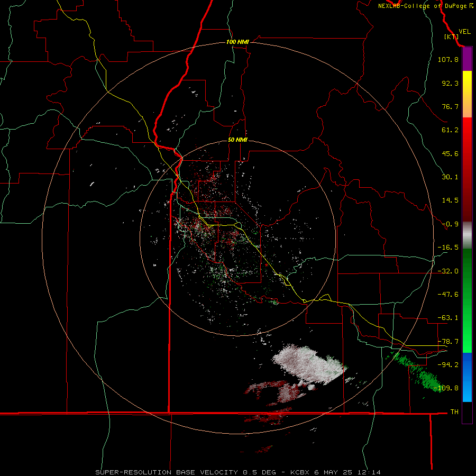Pick the gray near-zero segment of the color bar
The width and height of the screenshot is (476, 476).
point(467,235)
